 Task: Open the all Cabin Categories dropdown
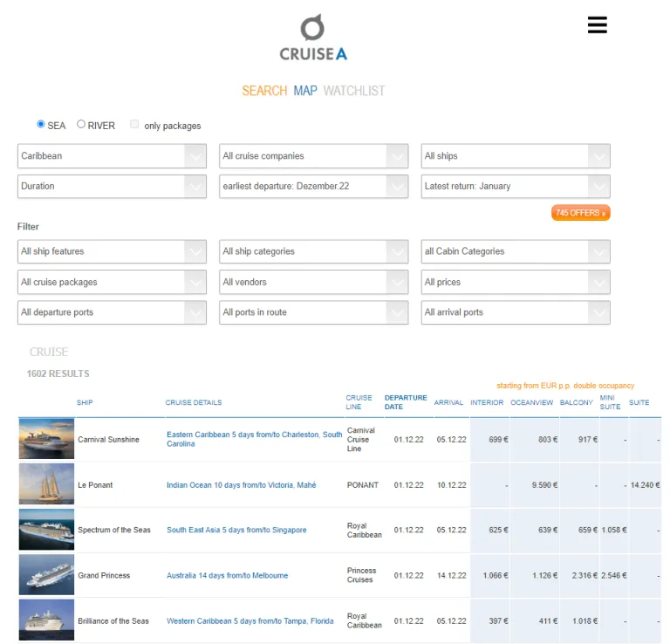tap(516, 251)
